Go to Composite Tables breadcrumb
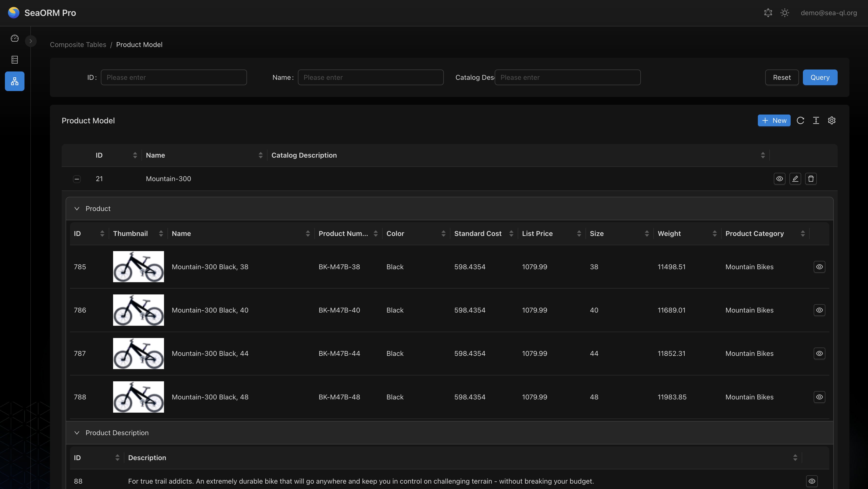The height and width of the screenshot is (489, 868). (78, 45)
